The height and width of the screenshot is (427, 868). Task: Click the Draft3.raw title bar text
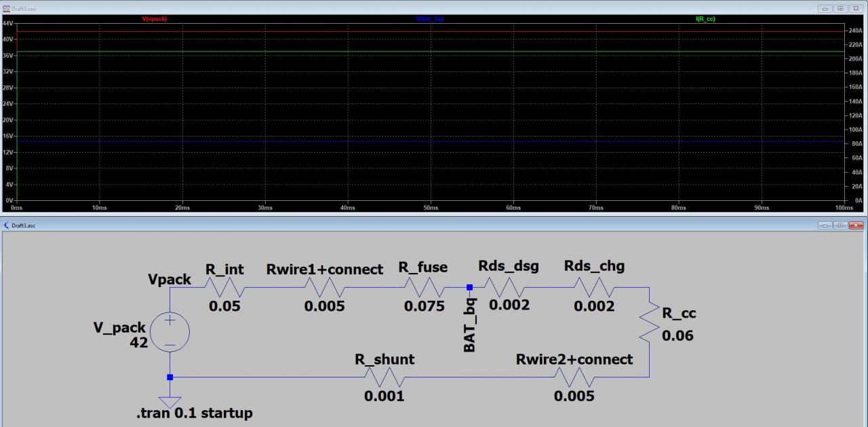point(24,7)
